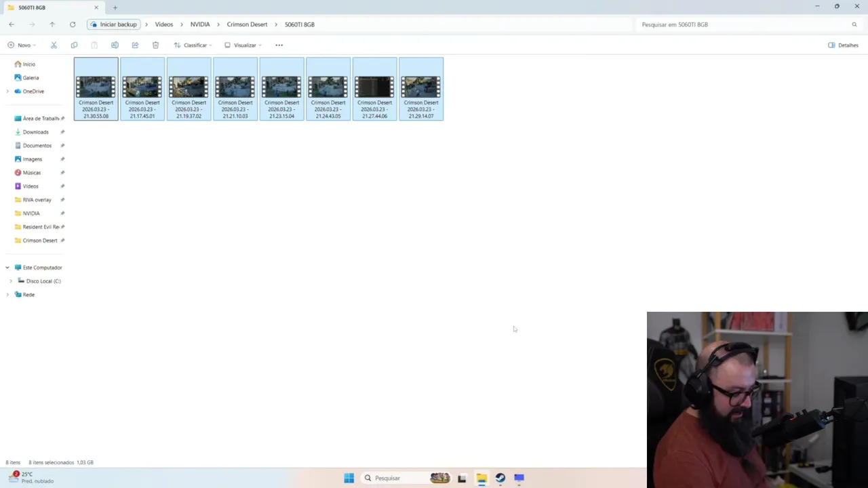Toggle the Detalhes pane
The image size is (868, 488).
[844, 45]
